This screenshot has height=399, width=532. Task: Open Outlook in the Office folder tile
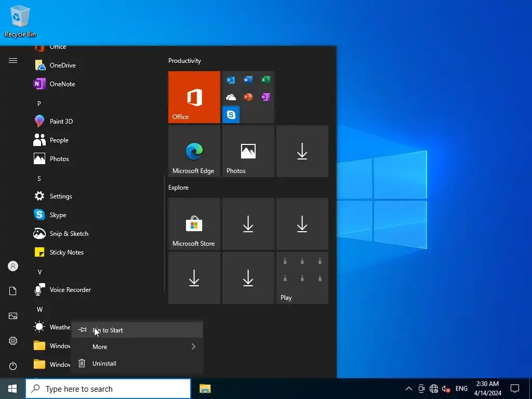tap(231, 80)
